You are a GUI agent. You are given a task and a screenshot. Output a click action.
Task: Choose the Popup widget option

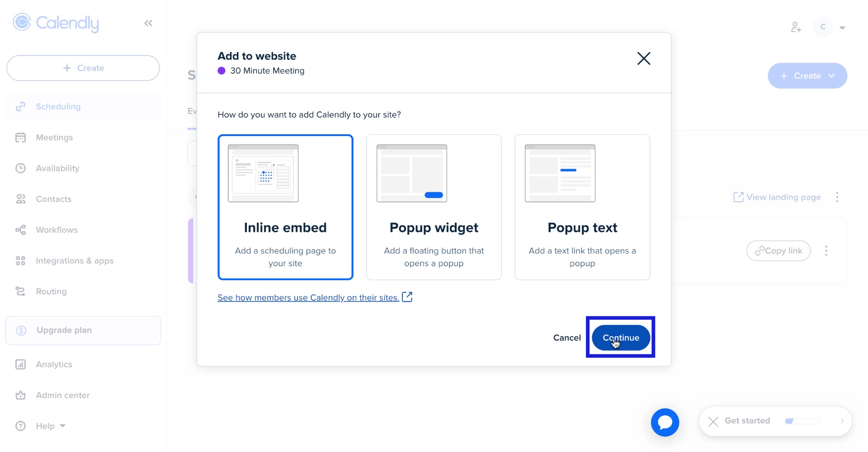click(434, 207)
